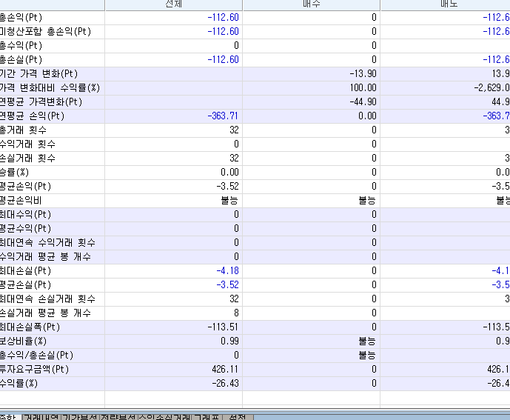Switch to the 그래프 tab
Viewport: 510px width, 420px height.
point(205,416)
